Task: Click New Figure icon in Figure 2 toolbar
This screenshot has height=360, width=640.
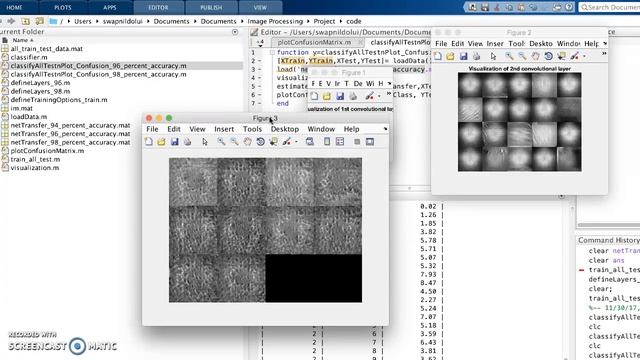Action: point(438,56)
